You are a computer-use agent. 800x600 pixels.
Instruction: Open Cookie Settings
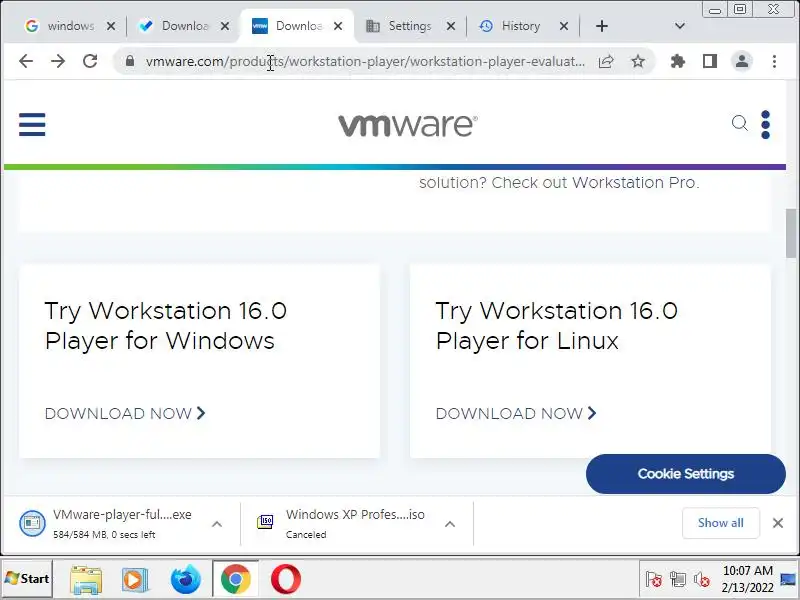[x=686, y=474]
